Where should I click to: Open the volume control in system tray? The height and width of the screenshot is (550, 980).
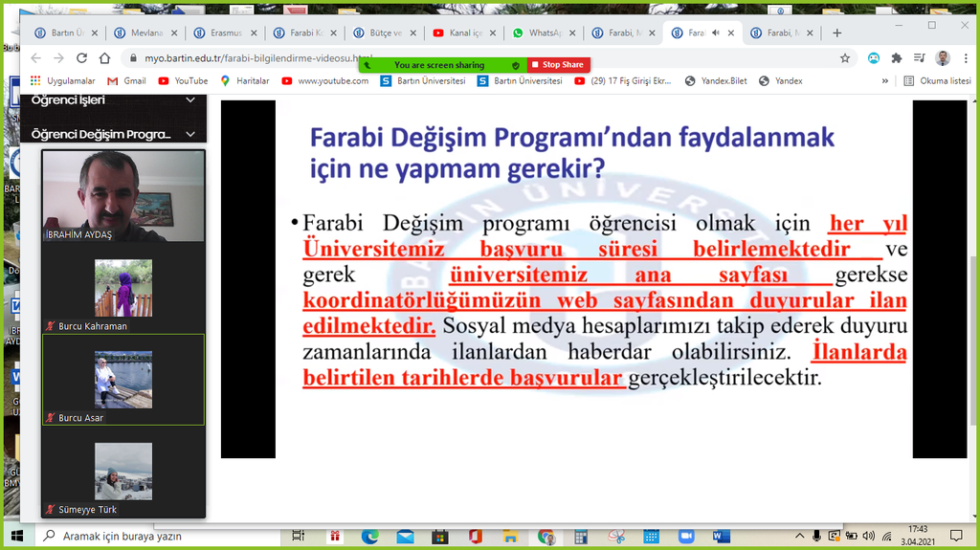coord(869,536)
